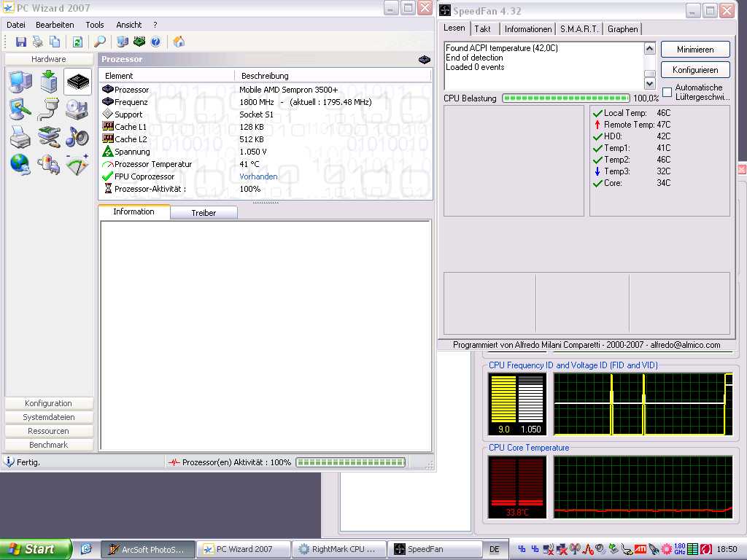The width and height of the screenshot is (747, 560).
Task: Open the Lesen tab in SpeedFan
Action: pyautogui.click(x=454, y=28)
